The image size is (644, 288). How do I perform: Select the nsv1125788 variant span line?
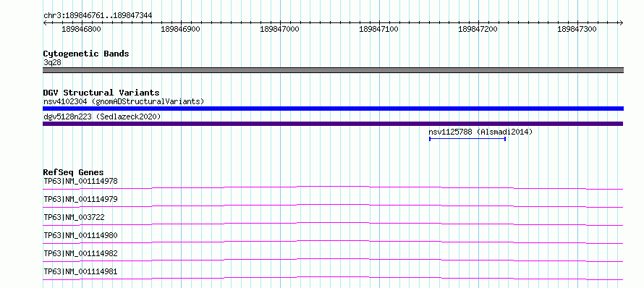467,139
